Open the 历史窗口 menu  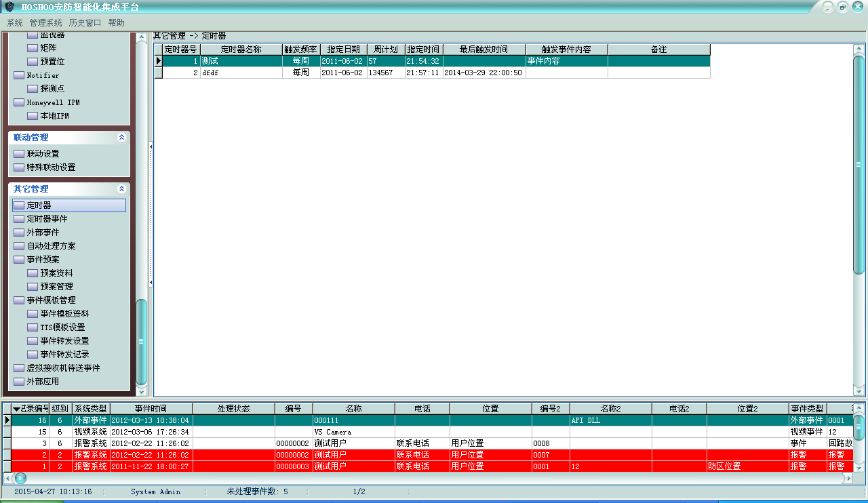point(85,22)
